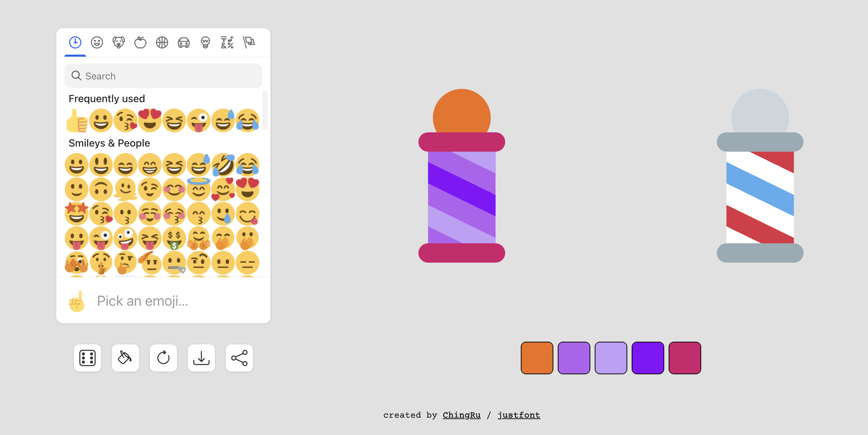Switch to the Food & Drink tab
The image size is (868, 435).
[x=140, y=42]
